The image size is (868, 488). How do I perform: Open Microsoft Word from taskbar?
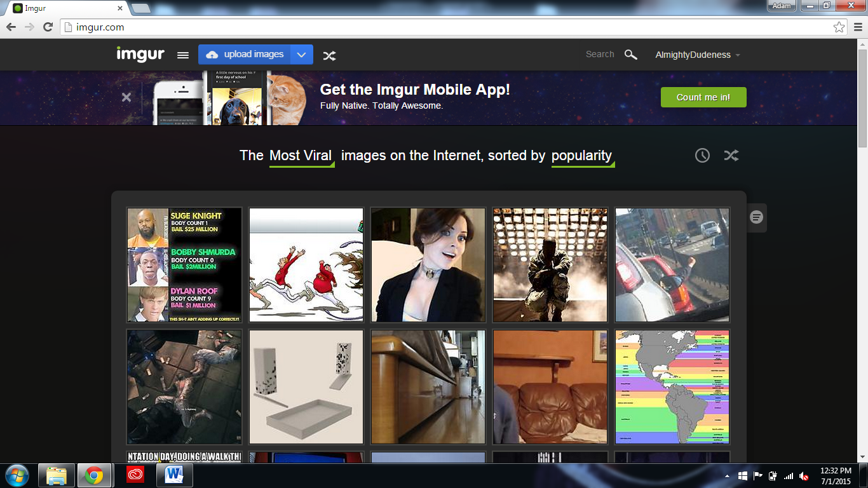pyautogui.click(x=174, y=475)
